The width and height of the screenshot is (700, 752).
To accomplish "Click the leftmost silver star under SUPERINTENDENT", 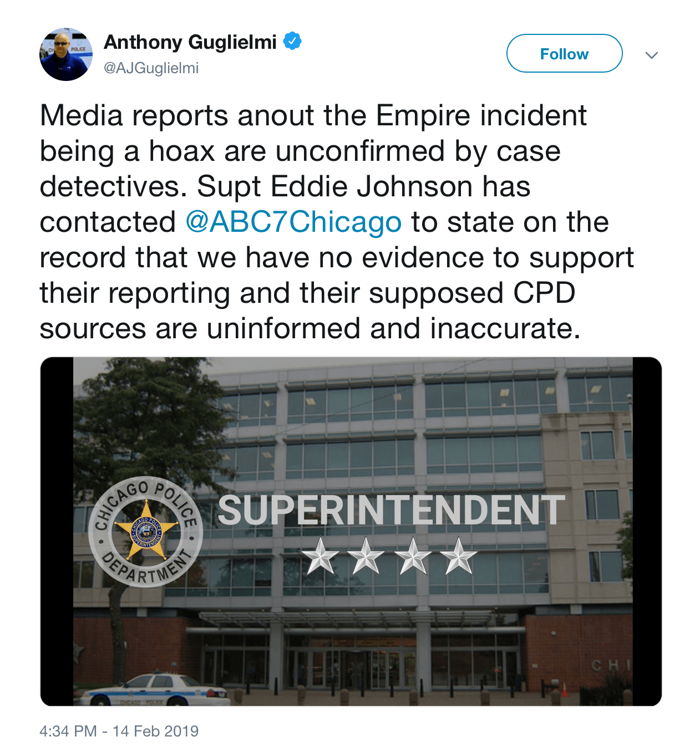I will coord(321,556).
